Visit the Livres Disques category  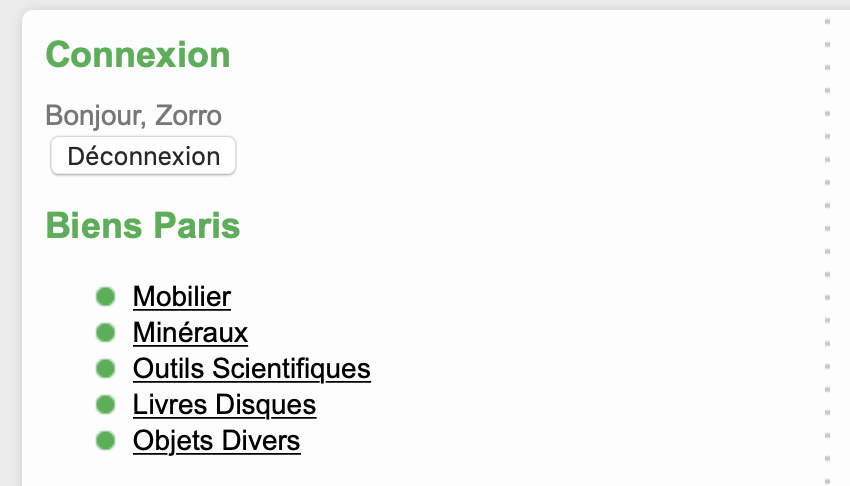(224, 405)
